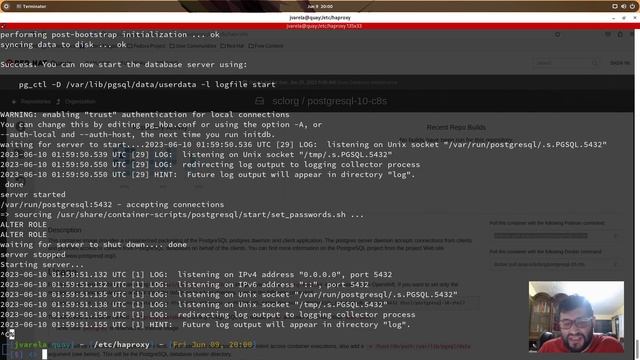Click the 'server started' line
The width and height of the screenshot is (640, 360).
(33, 195)
